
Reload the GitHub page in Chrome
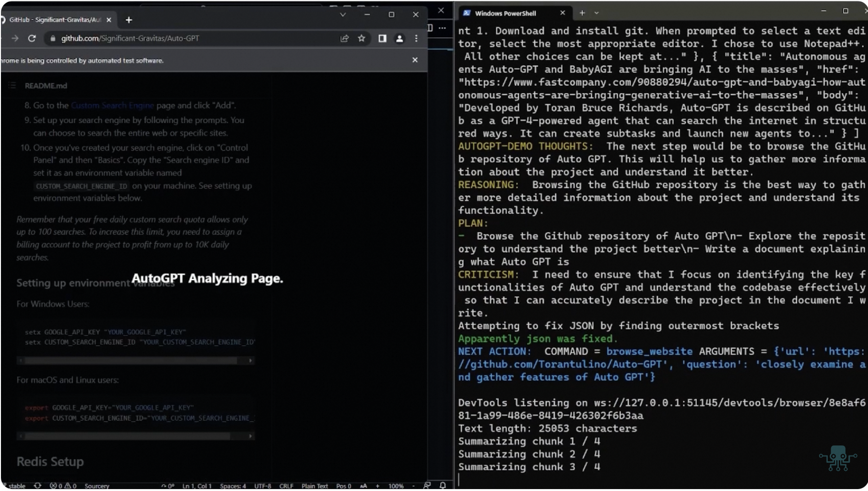32,38
